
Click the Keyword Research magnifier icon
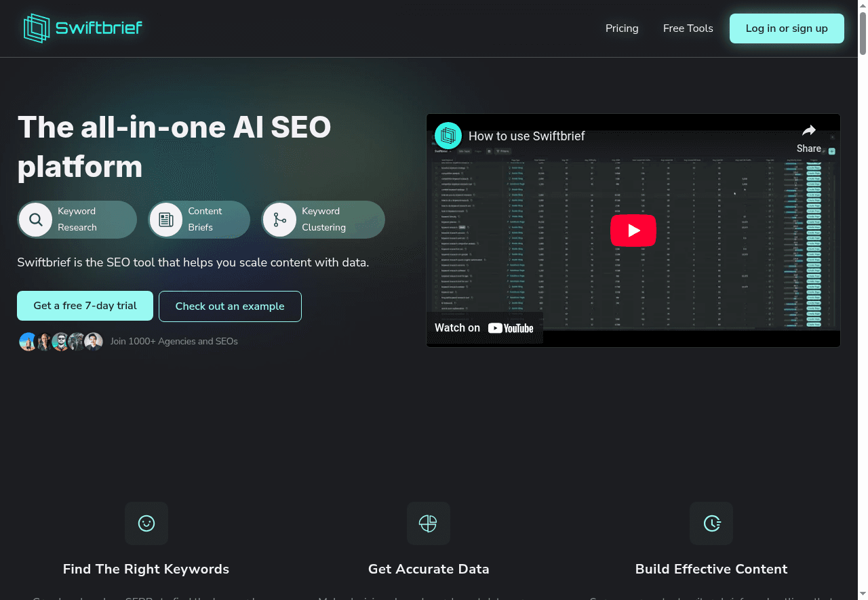click(x=36, y=220)
